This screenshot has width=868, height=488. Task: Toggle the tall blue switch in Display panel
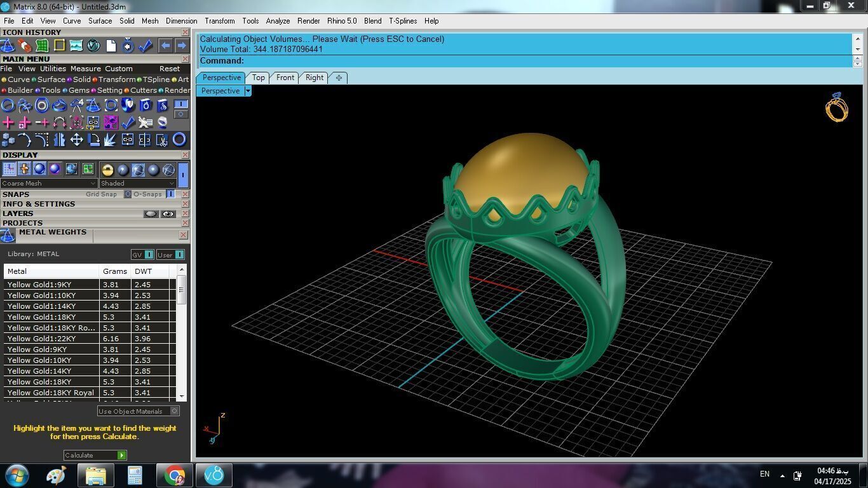click(183, 173)
